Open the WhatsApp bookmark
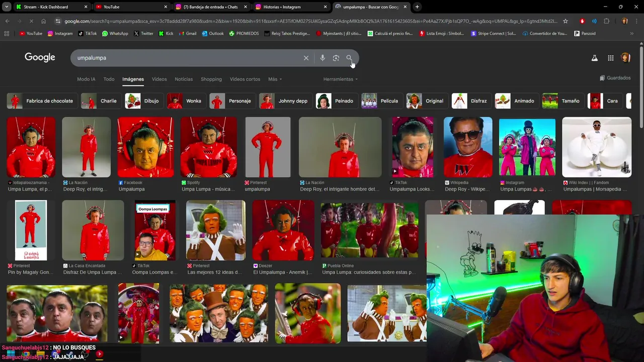 pyautogui.click(x=115, y=34)
